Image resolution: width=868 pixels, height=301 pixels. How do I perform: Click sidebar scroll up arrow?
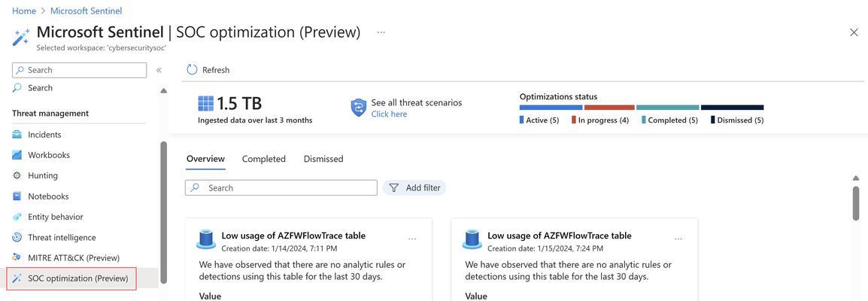point(163,91)
